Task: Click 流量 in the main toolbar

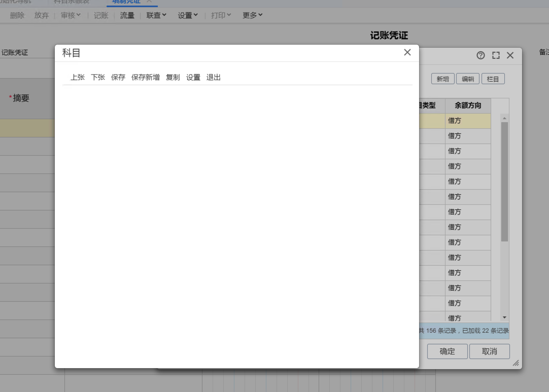Action: 127,15
